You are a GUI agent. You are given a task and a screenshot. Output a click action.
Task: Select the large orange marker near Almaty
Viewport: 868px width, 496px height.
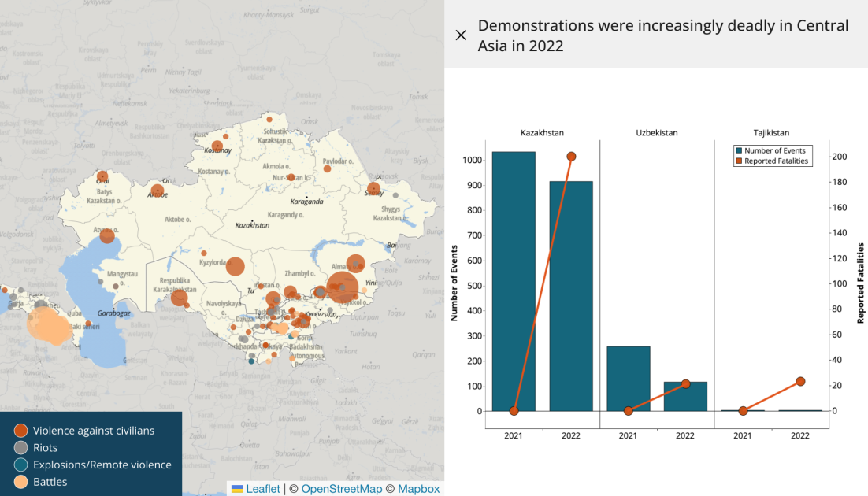(x=343, y=287)
